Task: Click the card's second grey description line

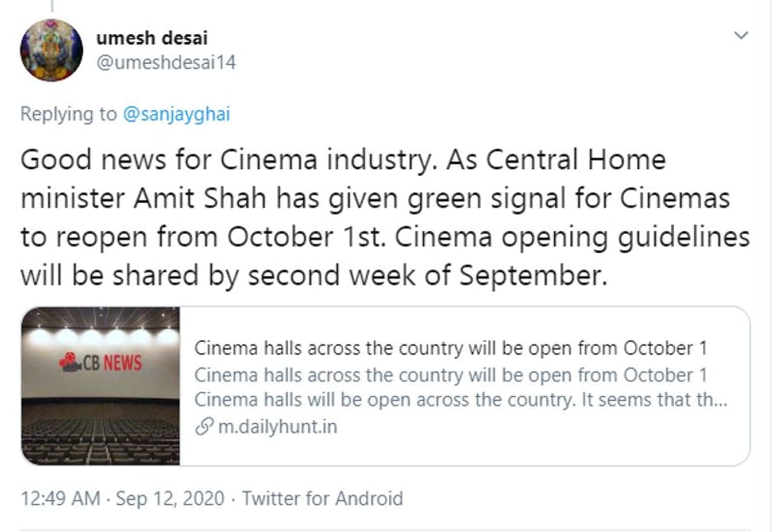Action: (450, 375)
